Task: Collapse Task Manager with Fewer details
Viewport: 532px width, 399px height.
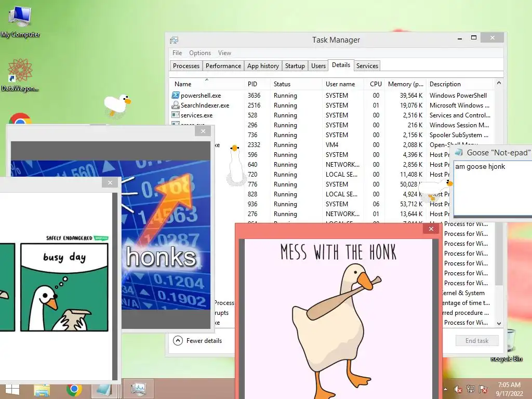Action: tap(197, 340)
